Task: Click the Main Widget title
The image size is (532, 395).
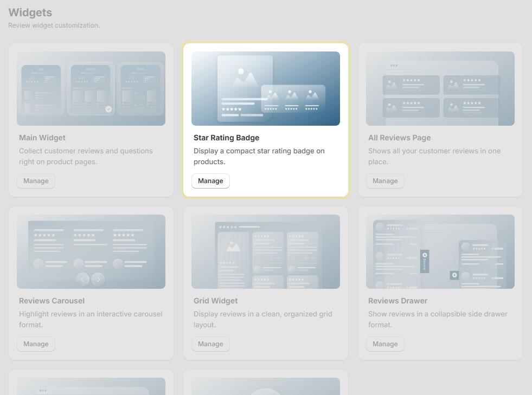Action: [42, 138]
